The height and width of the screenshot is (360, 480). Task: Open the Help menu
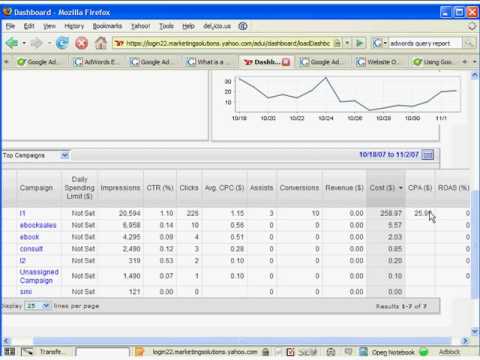[188, 26]
